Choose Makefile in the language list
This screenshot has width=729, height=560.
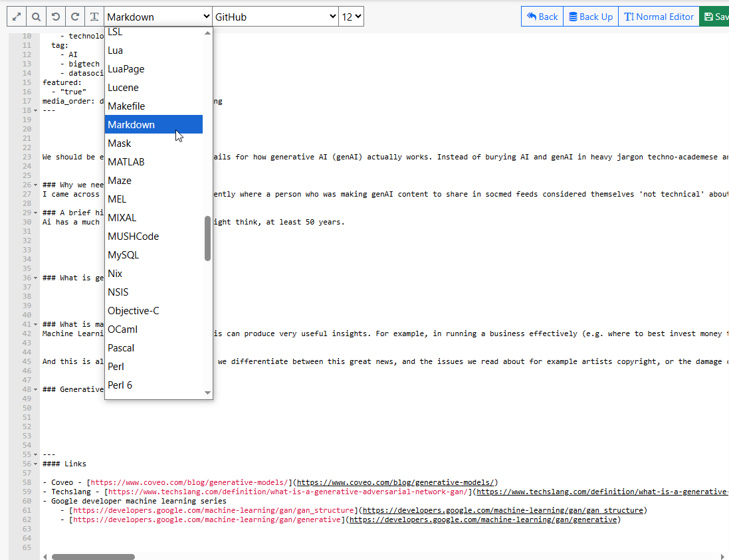coord(154,106)
